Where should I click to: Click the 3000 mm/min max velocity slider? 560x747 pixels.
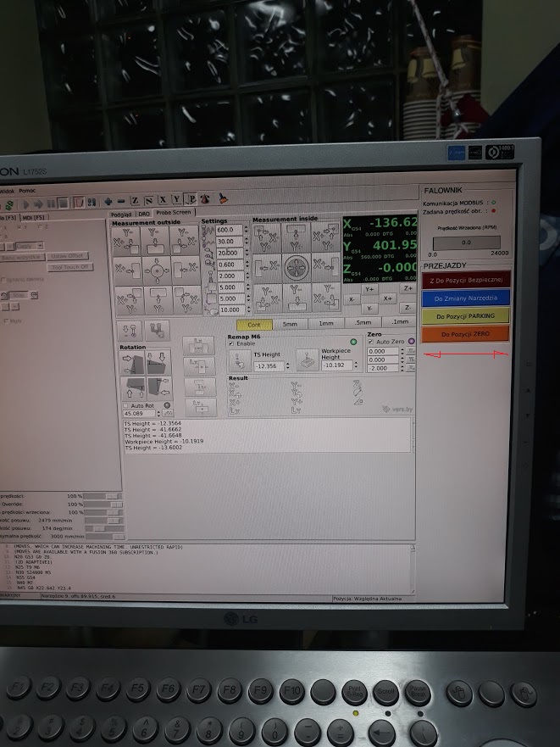(x=105, y=537)
